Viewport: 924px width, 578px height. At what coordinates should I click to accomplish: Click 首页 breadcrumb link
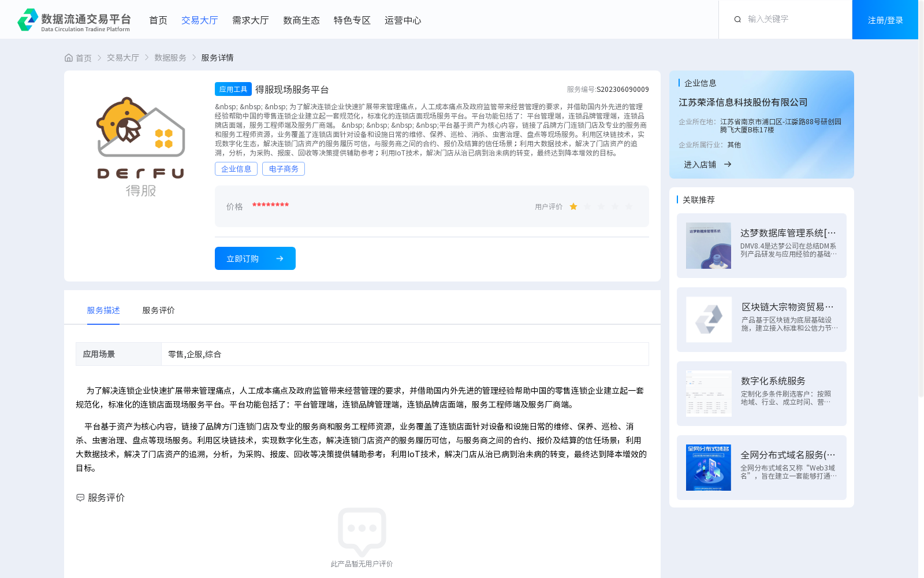pyautogui.click(x=84, y=58)
